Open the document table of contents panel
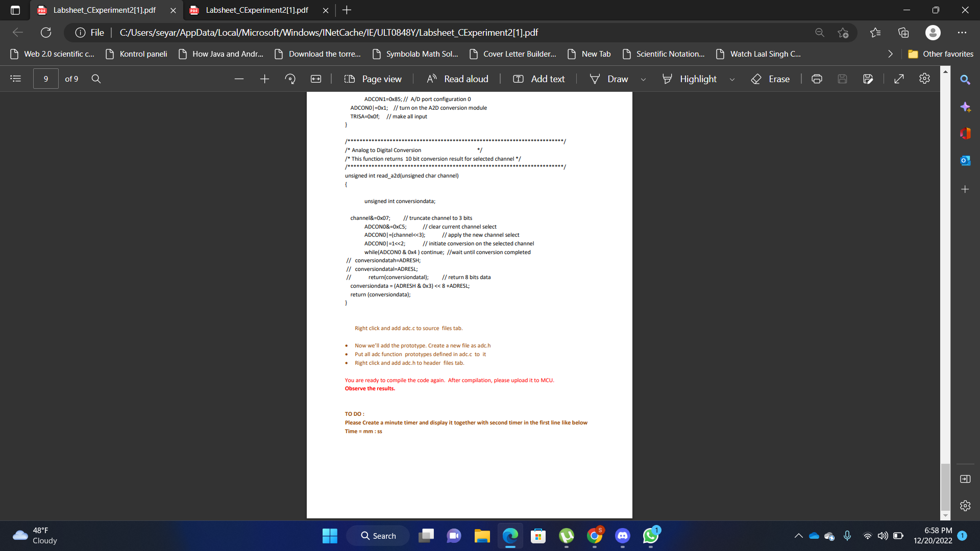The height and width of the screenshot is (551, 980). coord(15,79)
